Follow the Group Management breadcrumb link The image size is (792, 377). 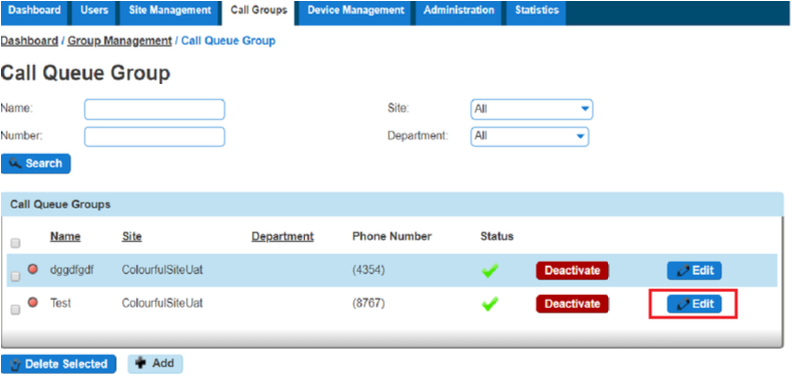tap(120, 41)
